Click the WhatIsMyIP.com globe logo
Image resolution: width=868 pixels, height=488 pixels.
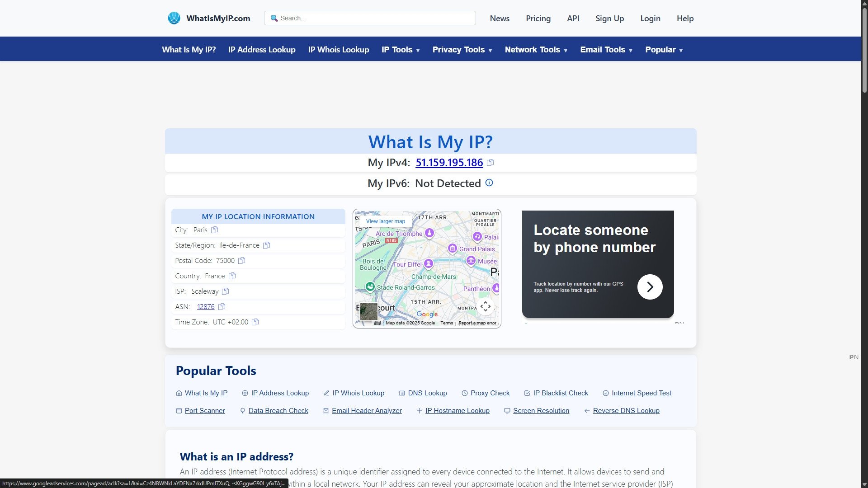[x=174, y=18]
